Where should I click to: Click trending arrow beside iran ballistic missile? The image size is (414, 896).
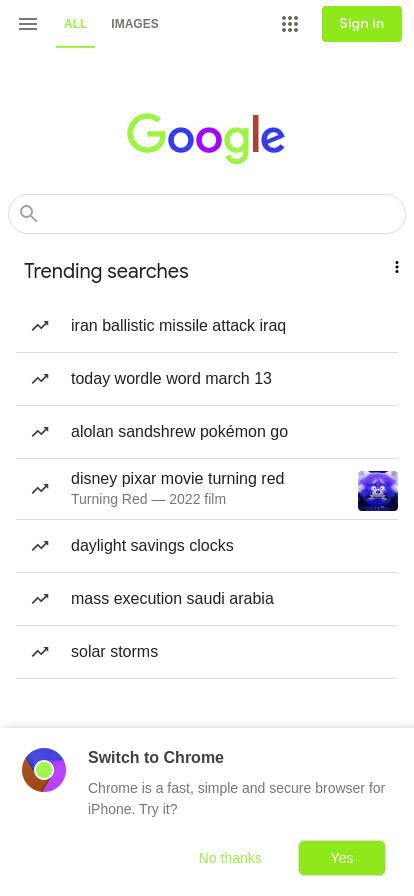(x=40, y=326)
